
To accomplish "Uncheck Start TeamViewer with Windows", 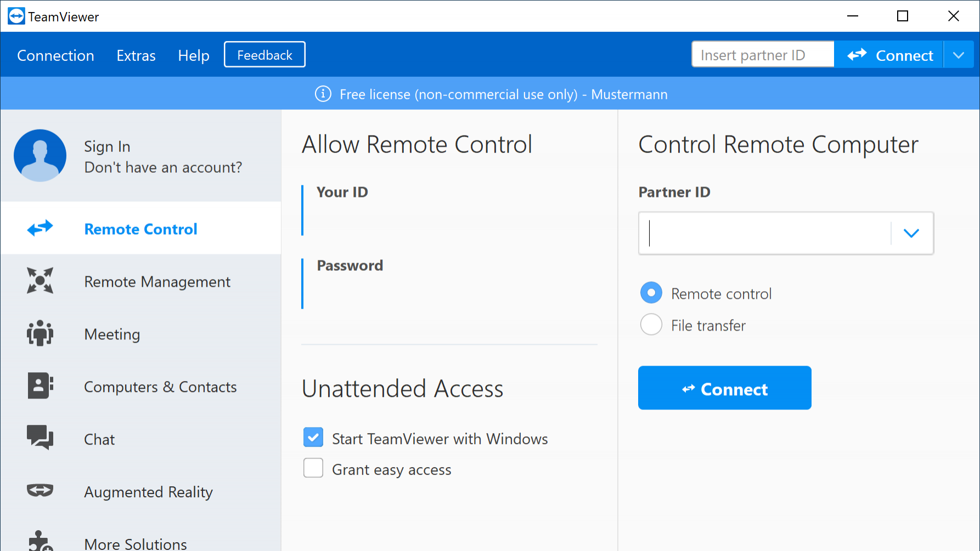I will 313,438.
